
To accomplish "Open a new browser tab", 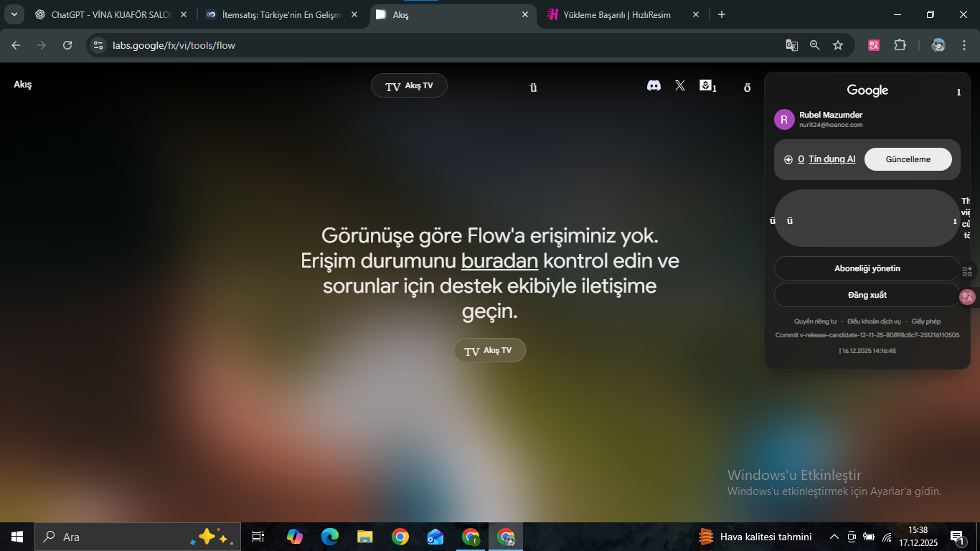I will click(722, 14).
